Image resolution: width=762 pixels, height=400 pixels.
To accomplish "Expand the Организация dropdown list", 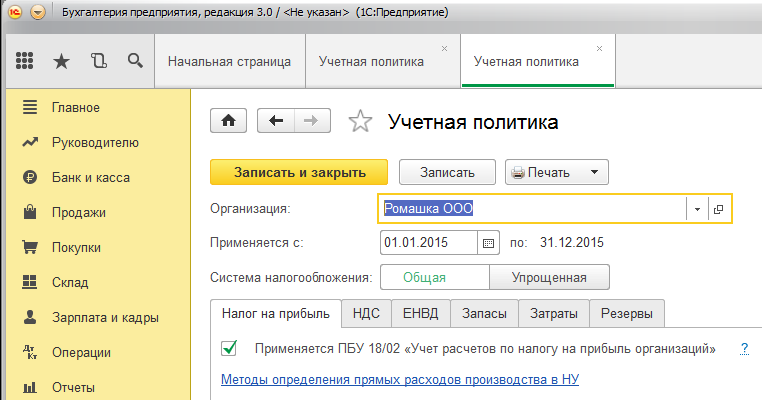I will [x=695, y=208].
